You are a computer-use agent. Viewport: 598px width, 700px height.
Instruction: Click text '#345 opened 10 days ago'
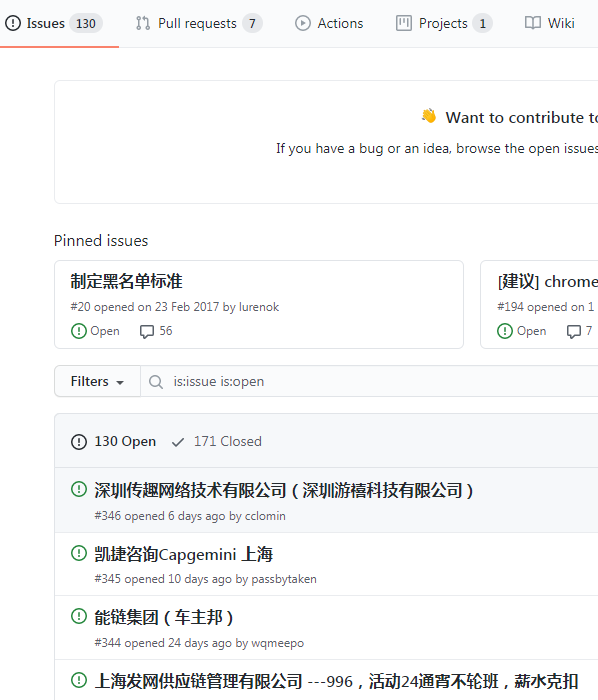(x=163, y=579)
